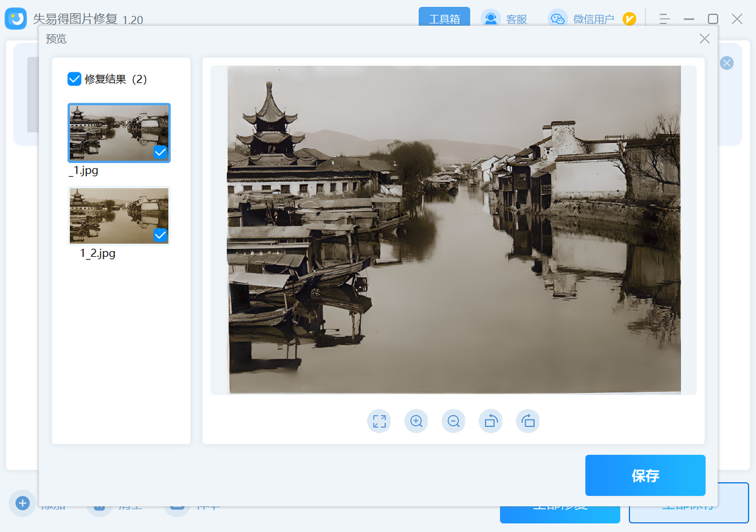
Task: Click the large restored photo preview
Action: (x=454, y=230)
